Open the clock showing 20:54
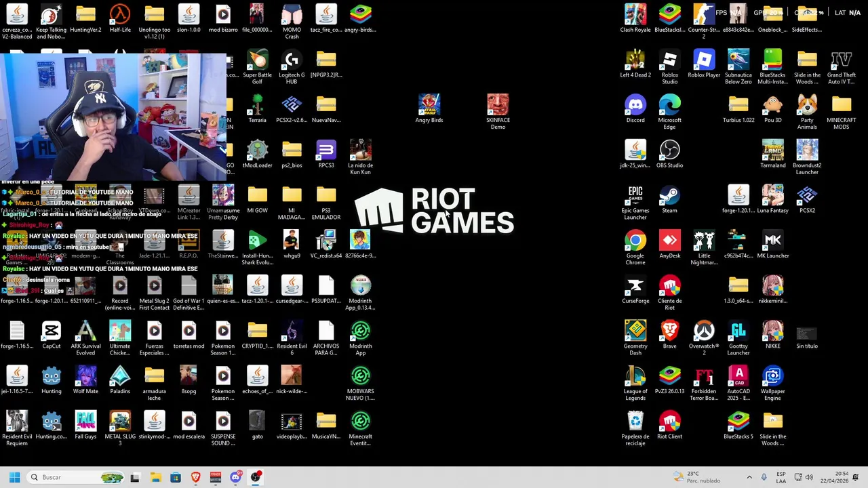868x488 pixels. pyautogui.click(x=836, y=477)
